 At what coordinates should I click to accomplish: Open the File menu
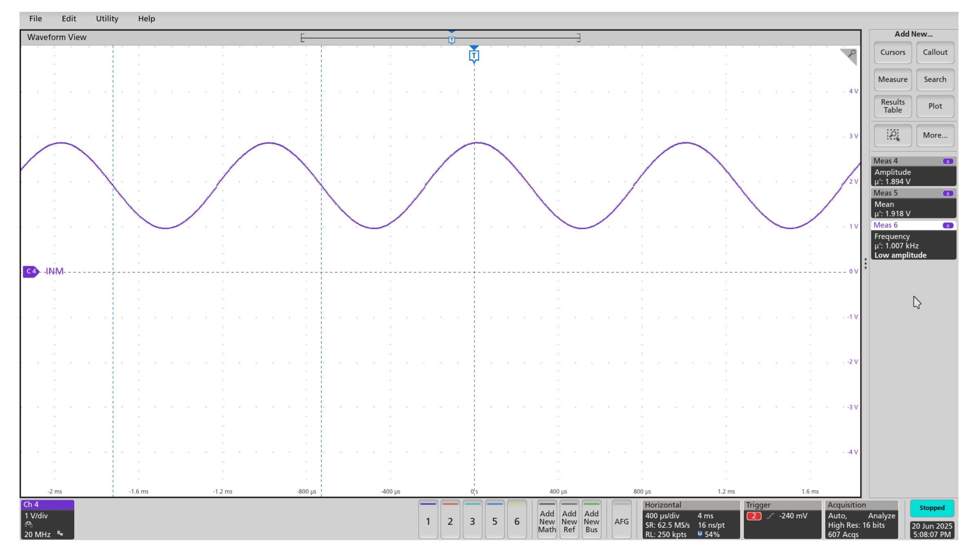36,18
